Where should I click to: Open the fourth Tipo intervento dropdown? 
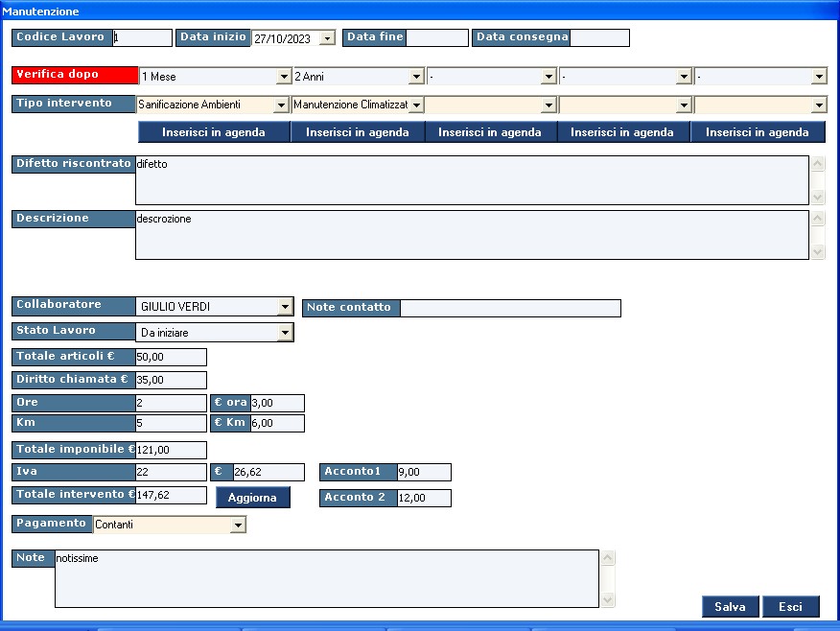(684, 105)
